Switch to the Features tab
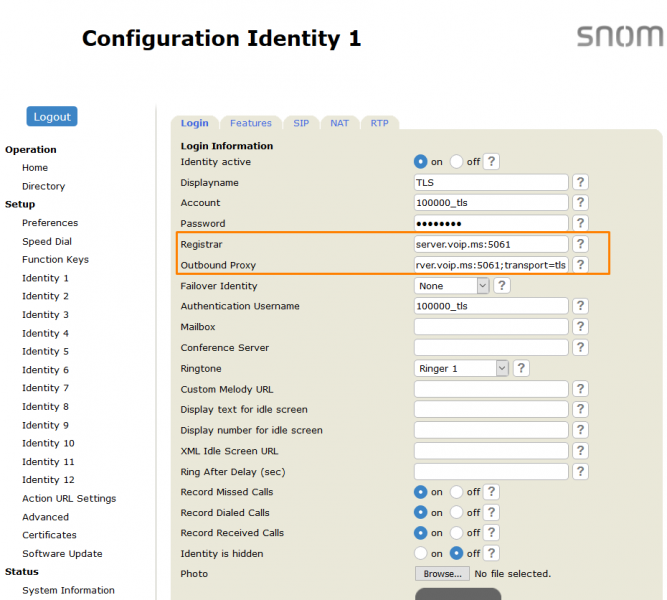This screenshot has width=667, height=600. (251, 123)
